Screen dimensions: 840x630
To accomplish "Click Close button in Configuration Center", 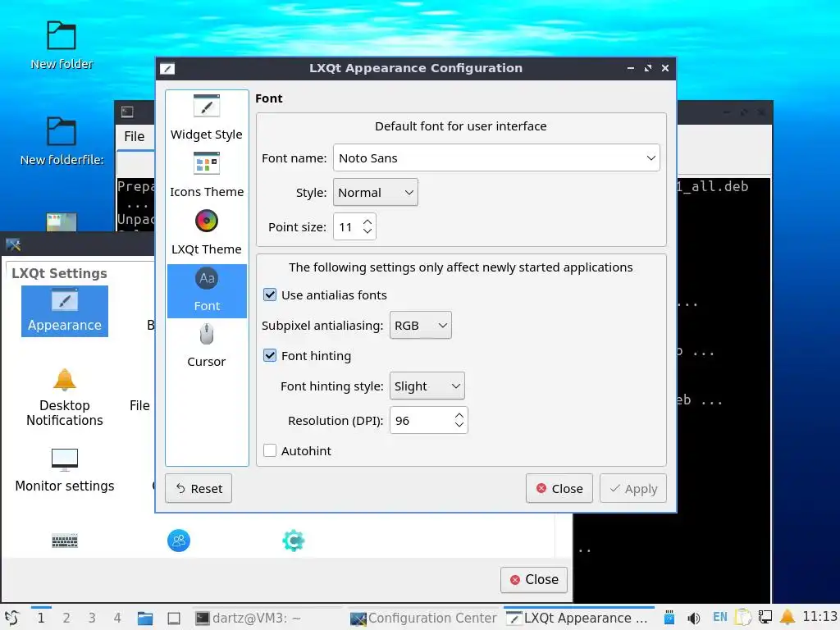I will point(534,580).
